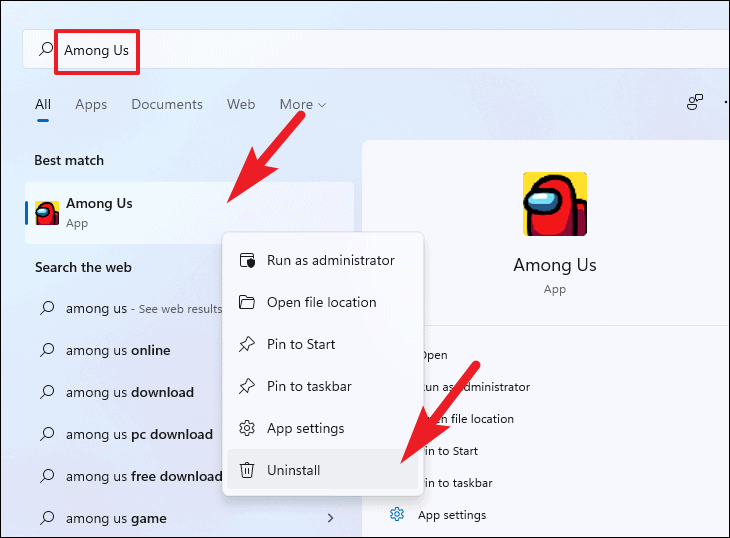Open App settings from context menu
This screenshot has height=538, width=730.
pyautogui.click(x=323, y=428)
